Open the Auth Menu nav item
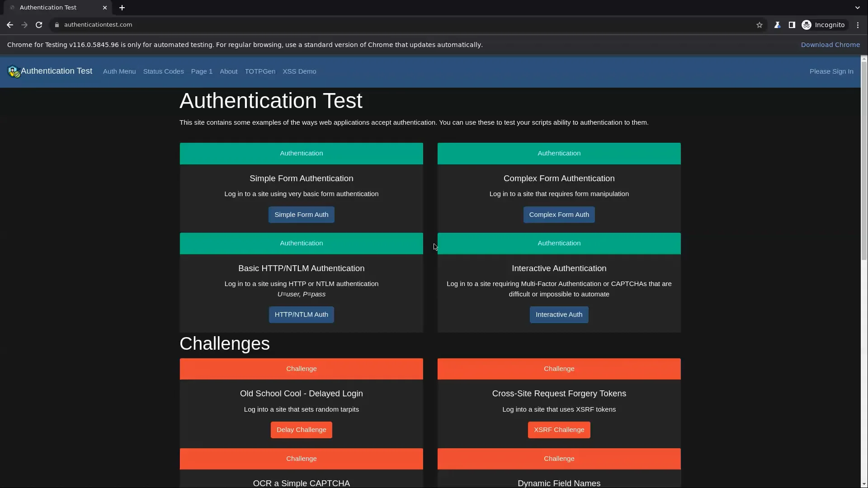This screenshot has width=868, height=488. click(x=119, y=71)
